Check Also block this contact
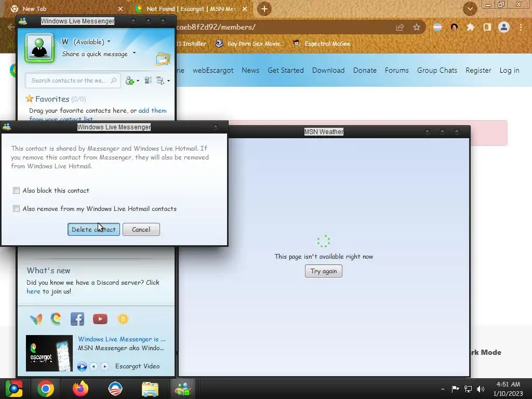The image size is (532, 399). [x=16, y=190]
